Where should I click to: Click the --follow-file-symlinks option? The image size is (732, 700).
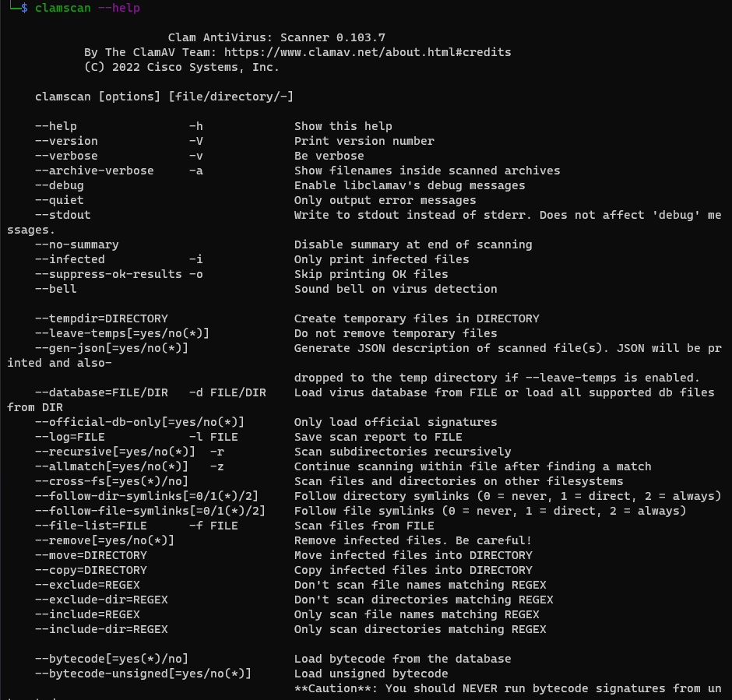150,511
